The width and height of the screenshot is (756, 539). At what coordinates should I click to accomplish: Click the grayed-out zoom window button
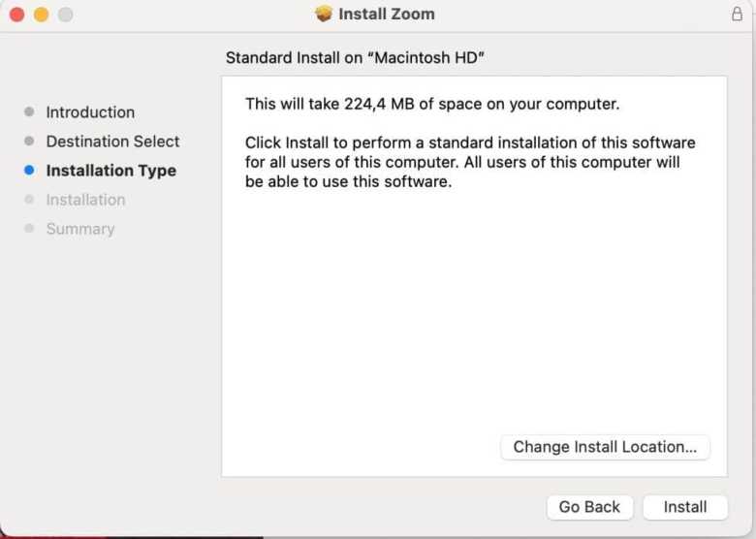click(65, 15)
